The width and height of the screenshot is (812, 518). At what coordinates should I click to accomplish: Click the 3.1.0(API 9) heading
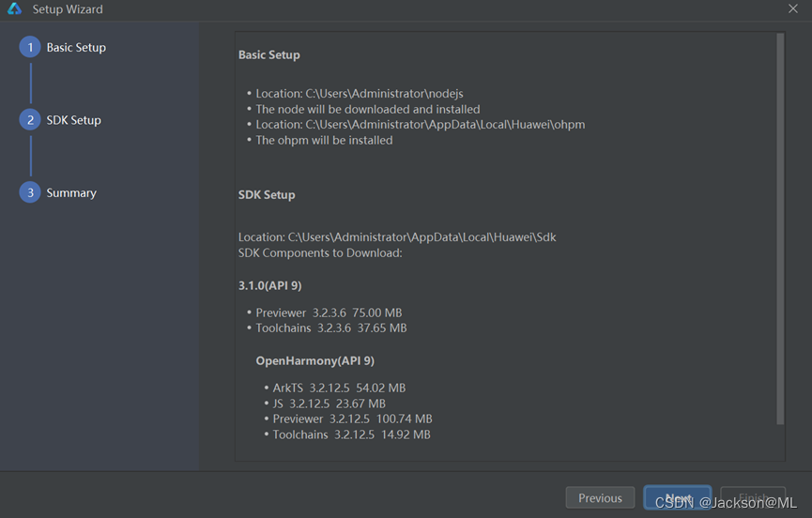(269, 285)
